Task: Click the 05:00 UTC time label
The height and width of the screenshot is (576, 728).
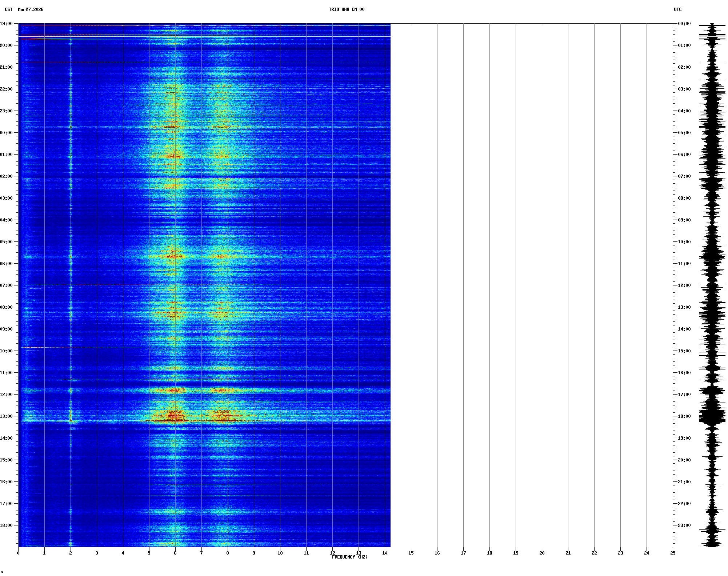Action: click(684, 133)
